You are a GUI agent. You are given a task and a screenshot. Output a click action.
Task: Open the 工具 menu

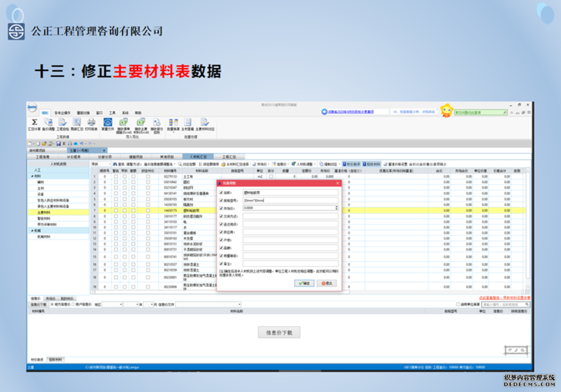click(x=112, y=112)
